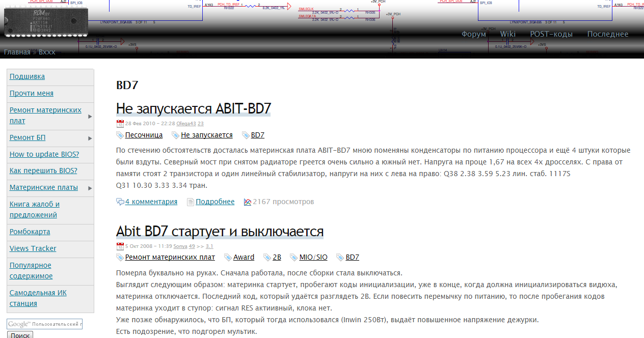Open BD7 tag in first post
644x338 pixels.
[x=258, y=135]
